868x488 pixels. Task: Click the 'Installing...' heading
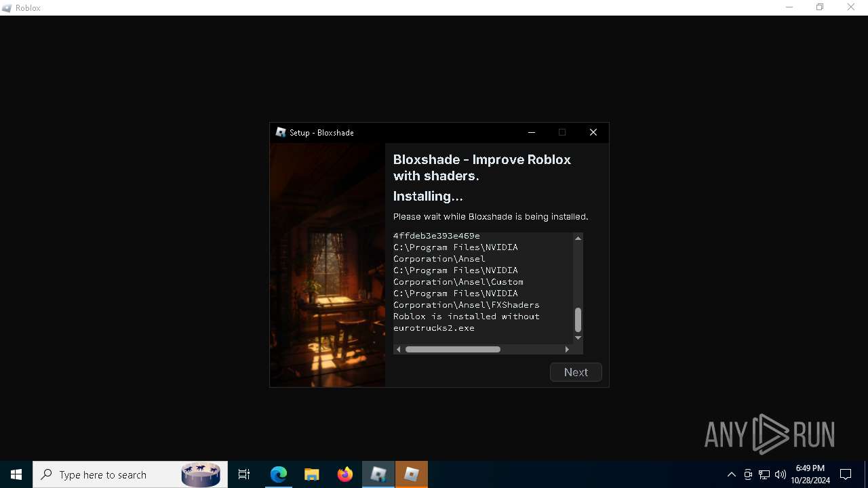point(428,196)
